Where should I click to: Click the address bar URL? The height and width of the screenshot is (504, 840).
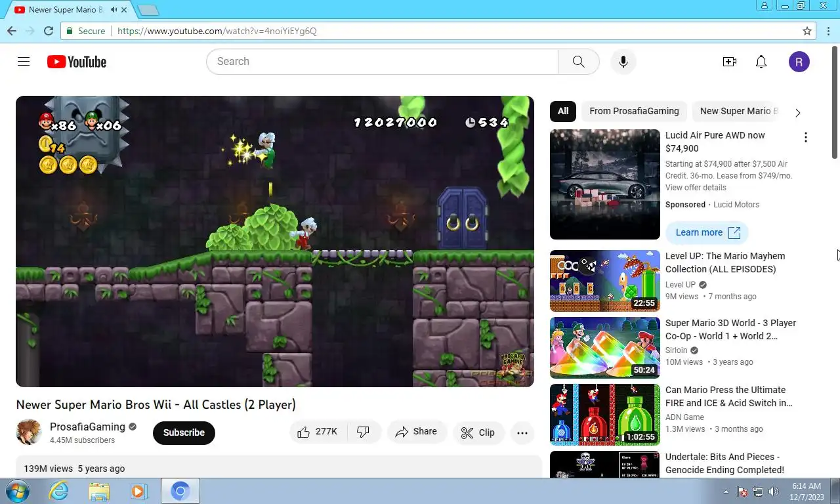[x=217, y=31]
